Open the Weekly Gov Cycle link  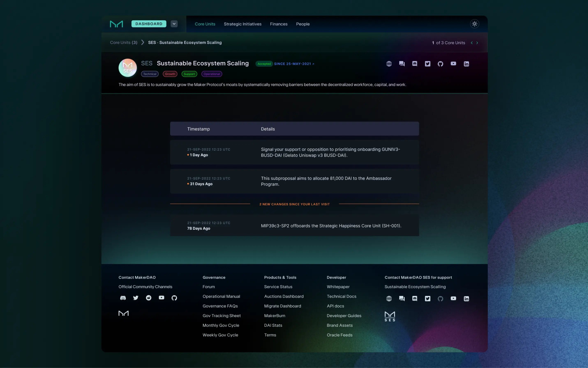click(x=220, y=335)
